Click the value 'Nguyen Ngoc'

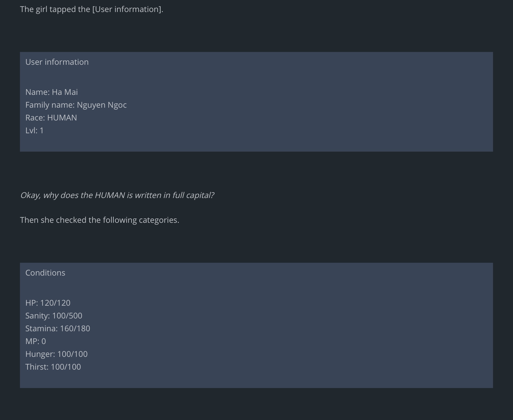click(102, 105)
